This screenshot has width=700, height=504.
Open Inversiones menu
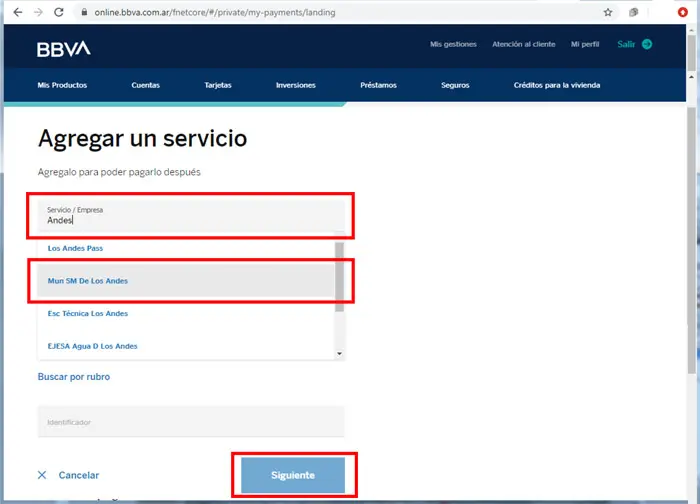(x=296, y=85)
